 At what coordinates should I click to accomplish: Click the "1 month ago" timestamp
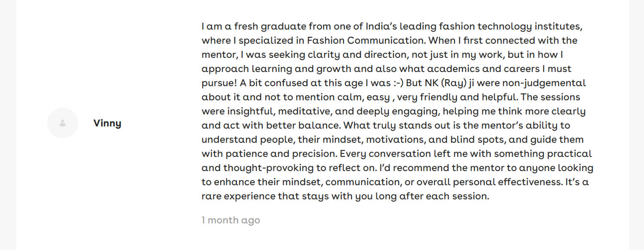231,220
